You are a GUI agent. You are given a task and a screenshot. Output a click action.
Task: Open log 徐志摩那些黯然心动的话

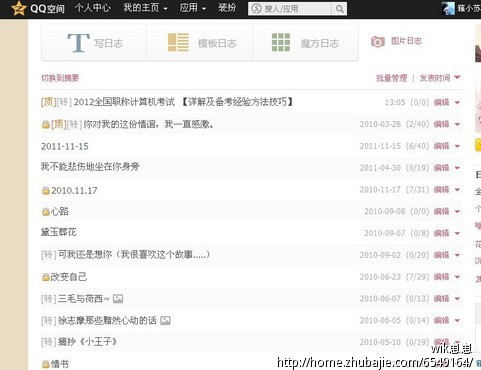[x=107, y=321]
